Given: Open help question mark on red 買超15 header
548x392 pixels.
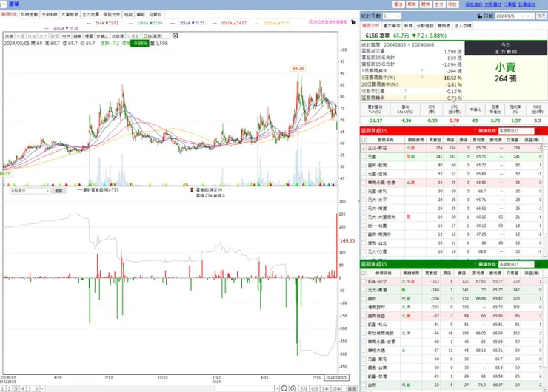Looking at the screenshot, I should pyautogui.click(x=475, y=131).
